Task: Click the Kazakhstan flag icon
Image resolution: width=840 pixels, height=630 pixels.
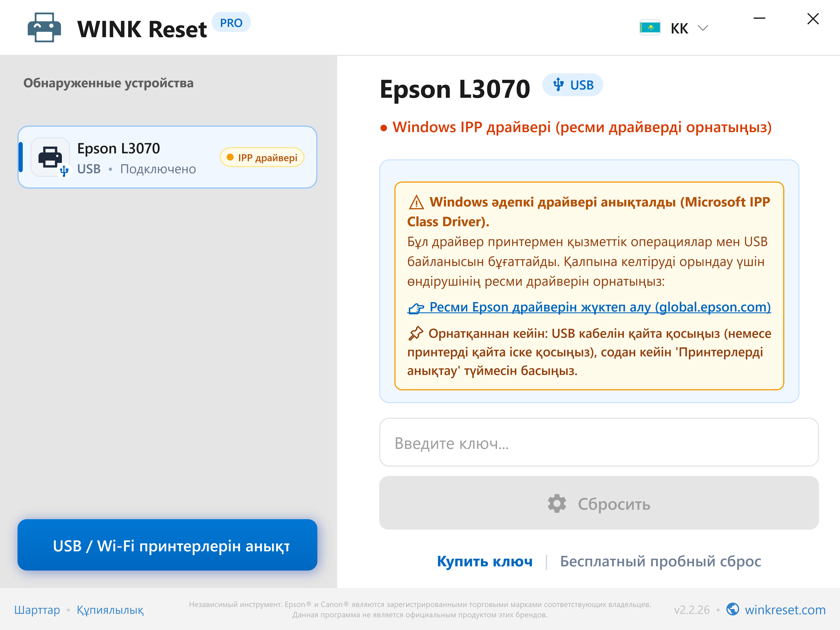Action: click(650, 28)
